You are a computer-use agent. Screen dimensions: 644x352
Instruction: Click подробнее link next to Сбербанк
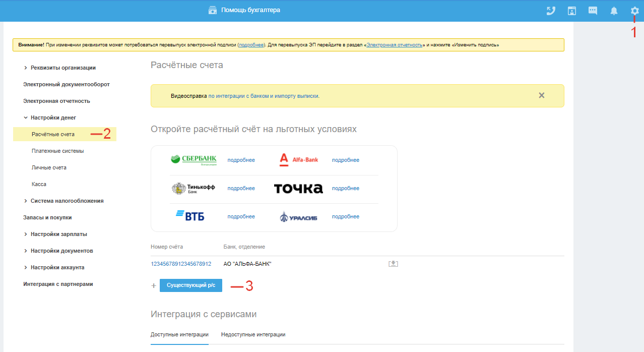coord(241,160)
